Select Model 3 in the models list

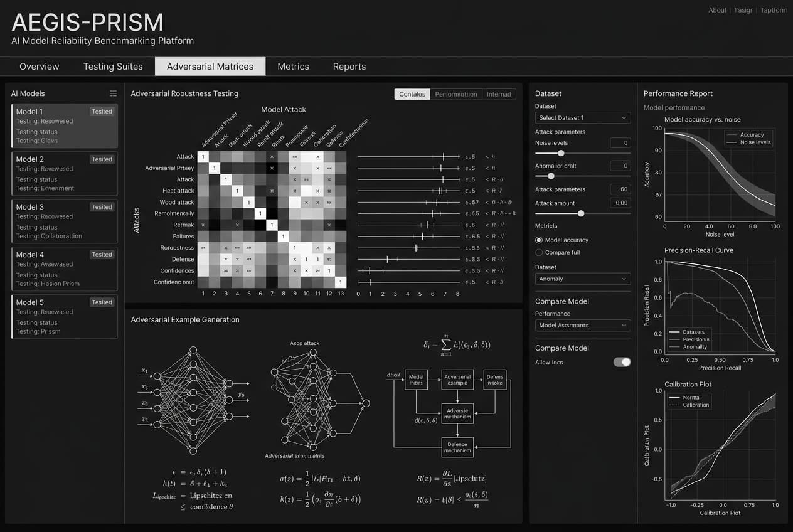click(65, 221)
